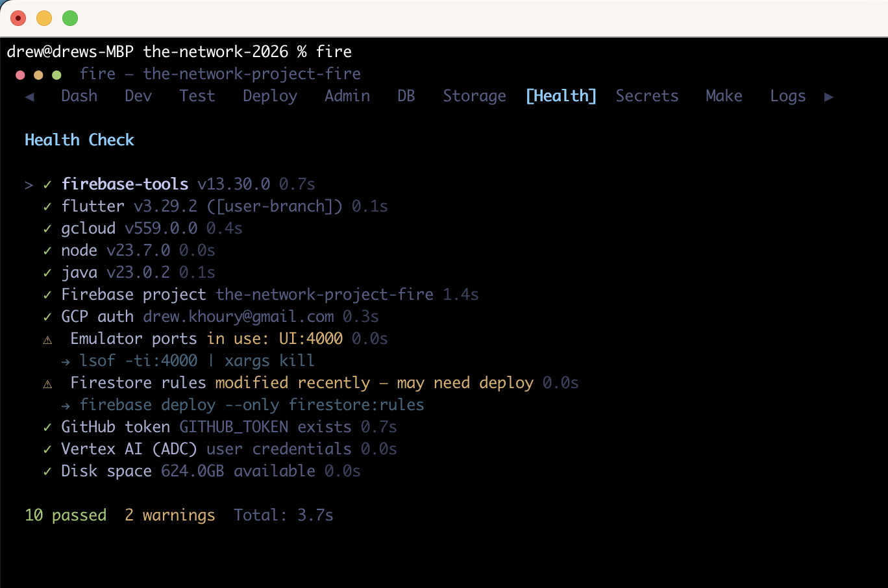Screen dimensions: 888x588
Task: Click the arrow before firebase deploy command
Action: [x=66, y=406]
